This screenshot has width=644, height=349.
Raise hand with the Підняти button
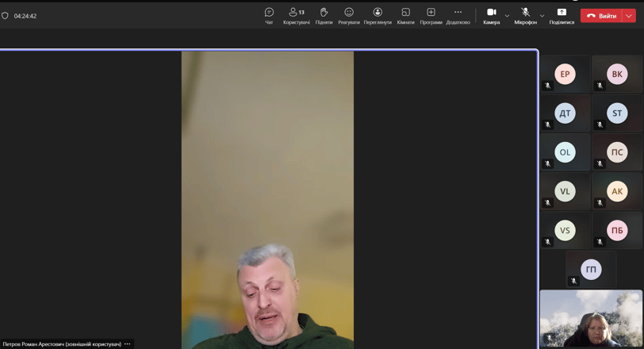(x=324, y=16)
